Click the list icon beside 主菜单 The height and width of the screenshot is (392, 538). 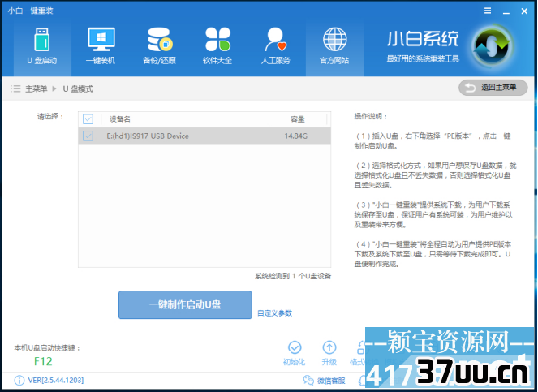pyautogui.click(x=15, y=89)
